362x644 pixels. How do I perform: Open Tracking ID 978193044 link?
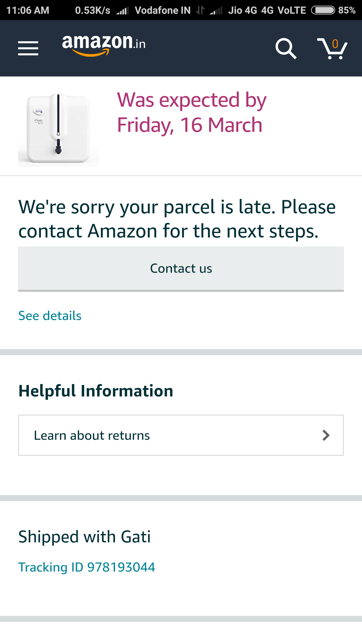(87, 567)
